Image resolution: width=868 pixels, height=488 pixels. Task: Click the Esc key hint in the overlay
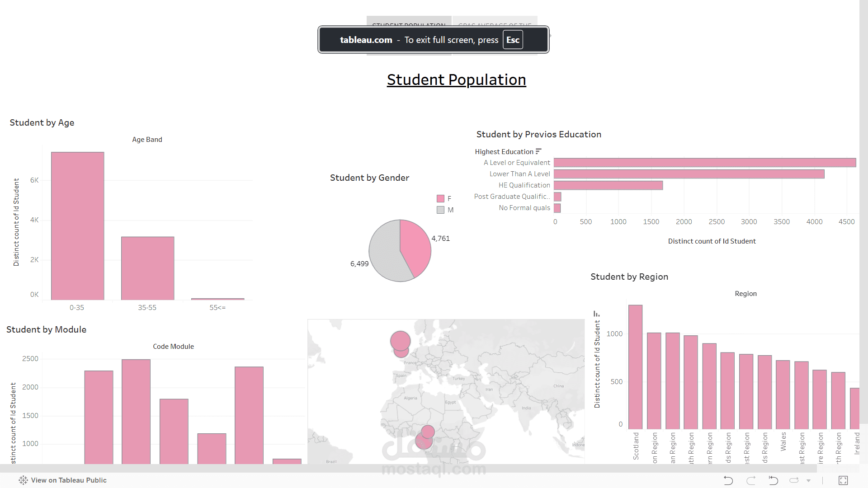click(x=513, y=40)
